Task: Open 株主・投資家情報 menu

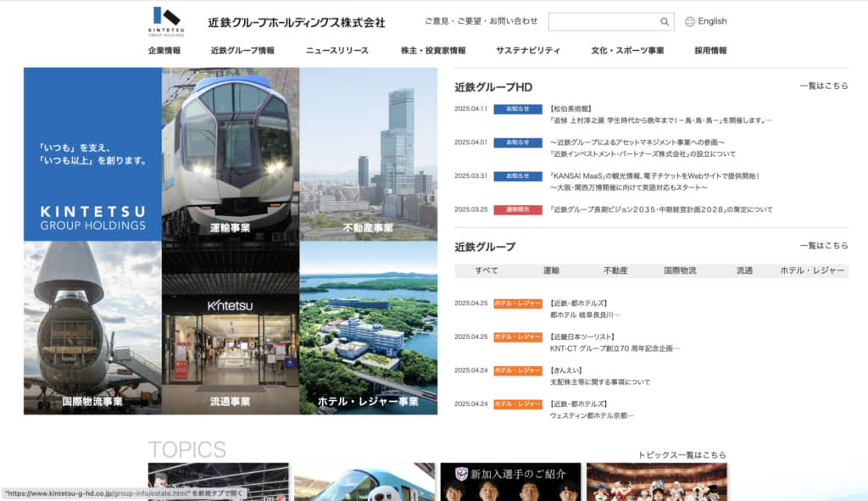Action: [433, 50]
